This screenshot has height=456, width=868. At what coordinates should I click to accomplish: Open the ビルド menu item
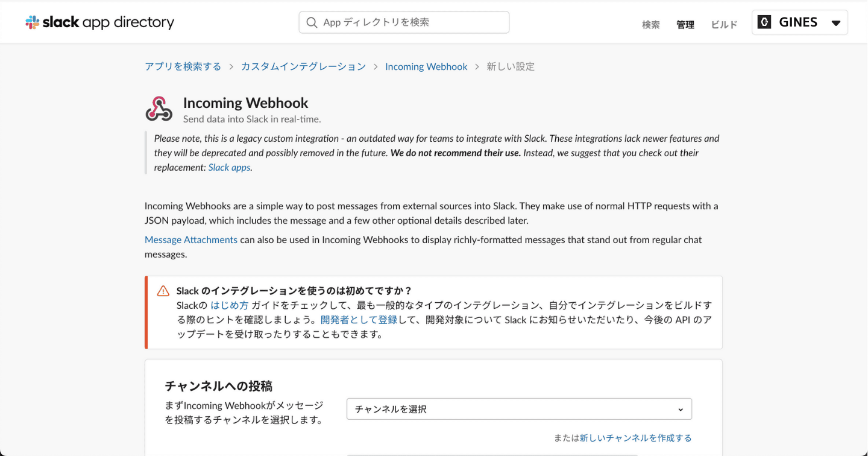click(724, 25)
